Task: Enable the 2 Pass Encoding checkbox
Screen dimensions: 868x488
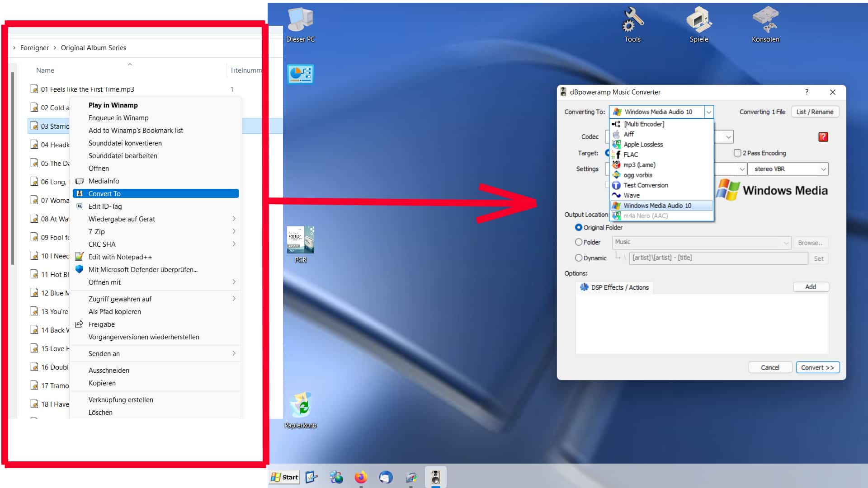Action: coord(737,153)
